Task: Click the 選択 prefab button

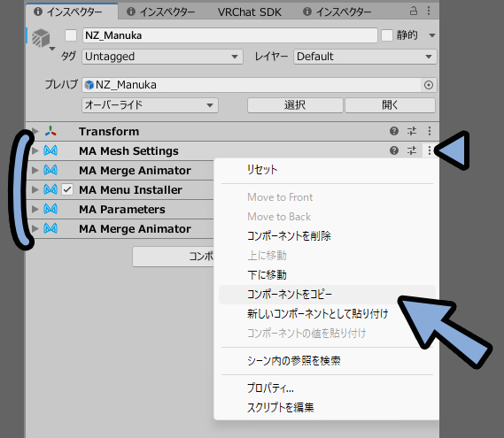Action: tap(295, 105)
